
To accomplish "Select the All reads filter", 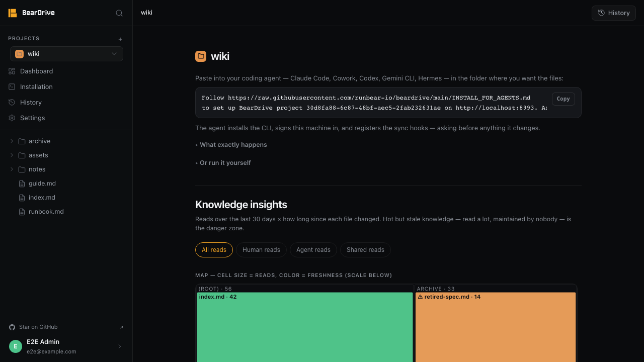I will [214, 250].
